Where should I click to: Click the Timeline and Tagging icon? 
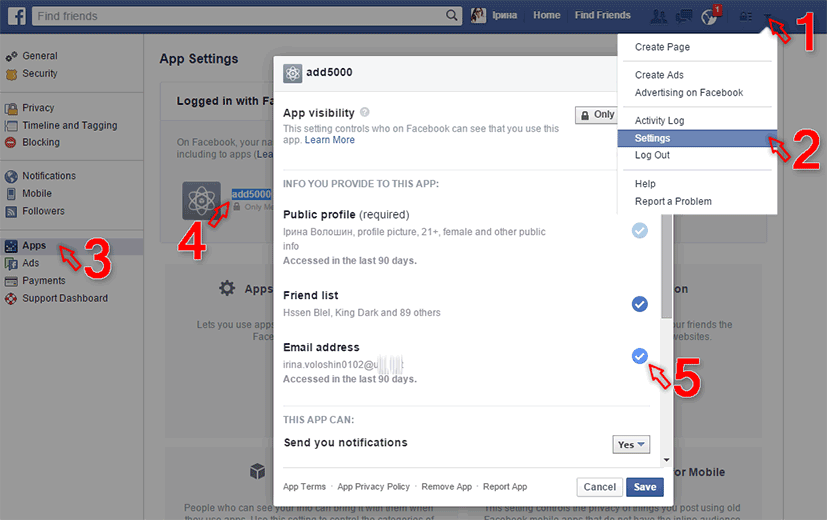(11, 126)
